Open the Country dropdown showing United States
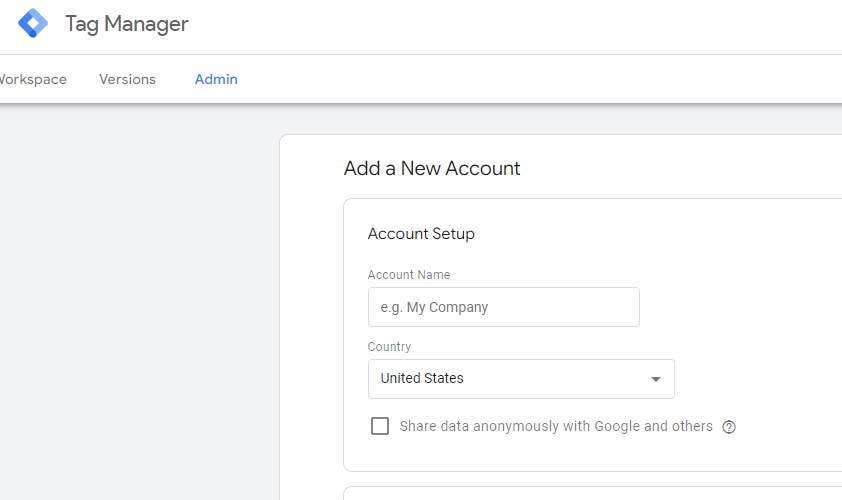842x500 pixels. point(521,379)
